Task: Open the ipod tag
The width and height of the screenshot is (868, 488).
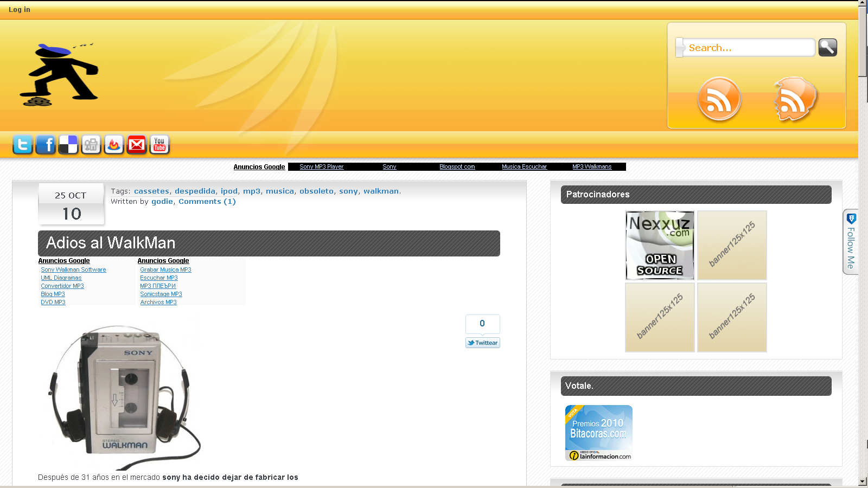Action: [x=229, y=191]
